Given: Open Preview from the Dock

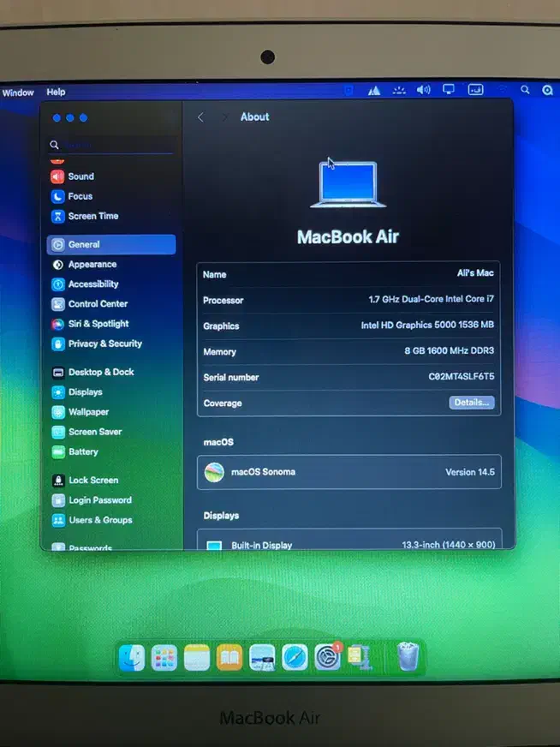Looking at the screenshot, I should point(262,658).
